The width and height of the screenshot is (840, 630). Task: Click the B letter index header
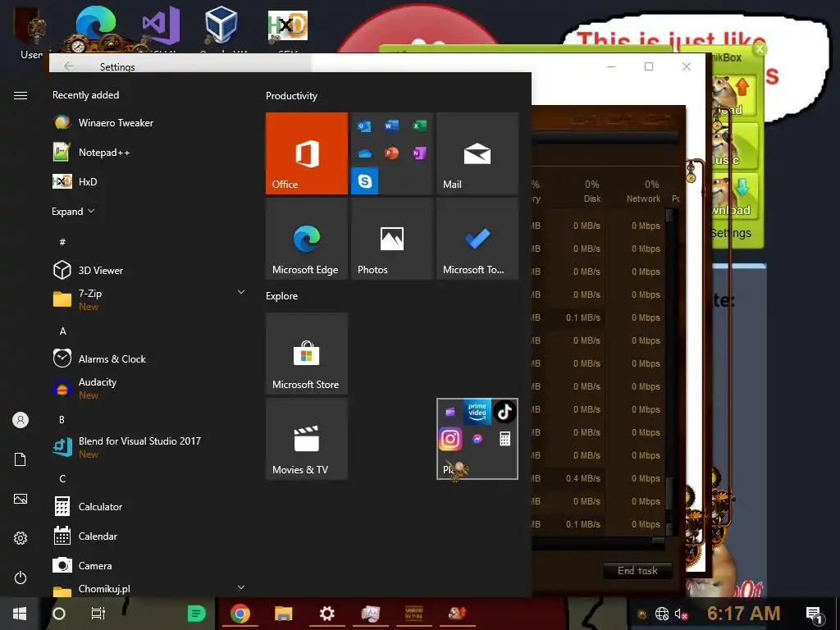62,419
